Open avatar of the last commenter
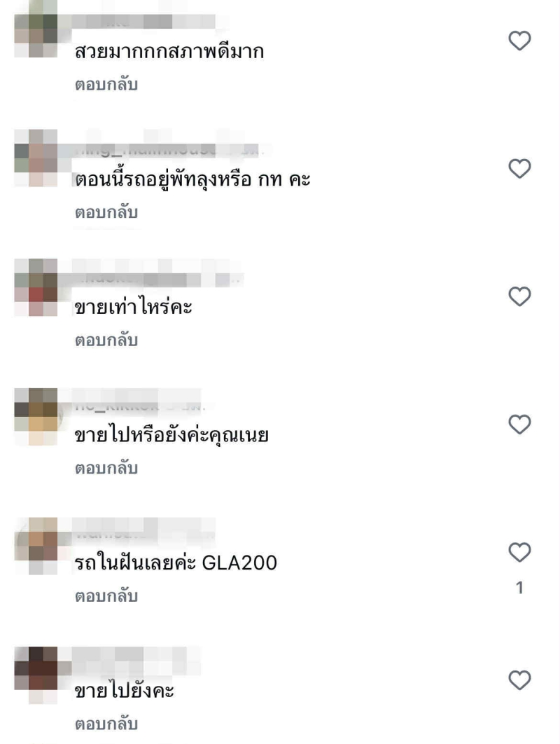Screen dimensions: 560x744 click(x=36, y=675)
